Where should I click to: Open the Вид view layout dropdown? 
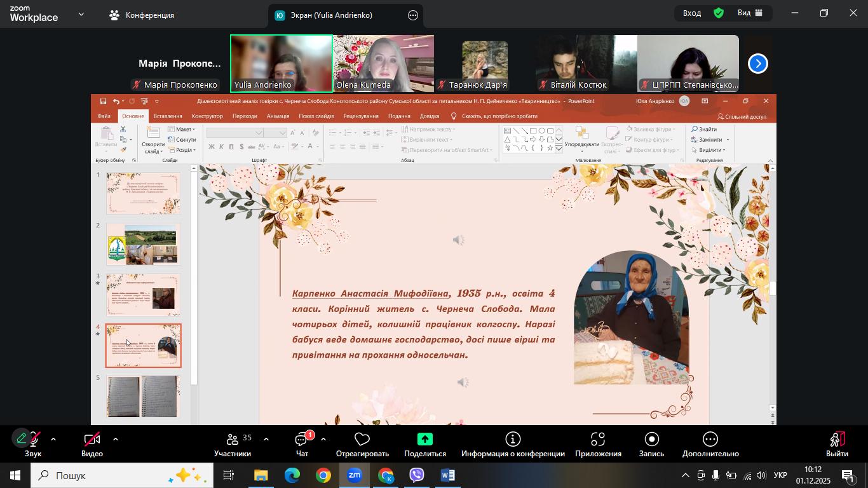coord(750,13)
